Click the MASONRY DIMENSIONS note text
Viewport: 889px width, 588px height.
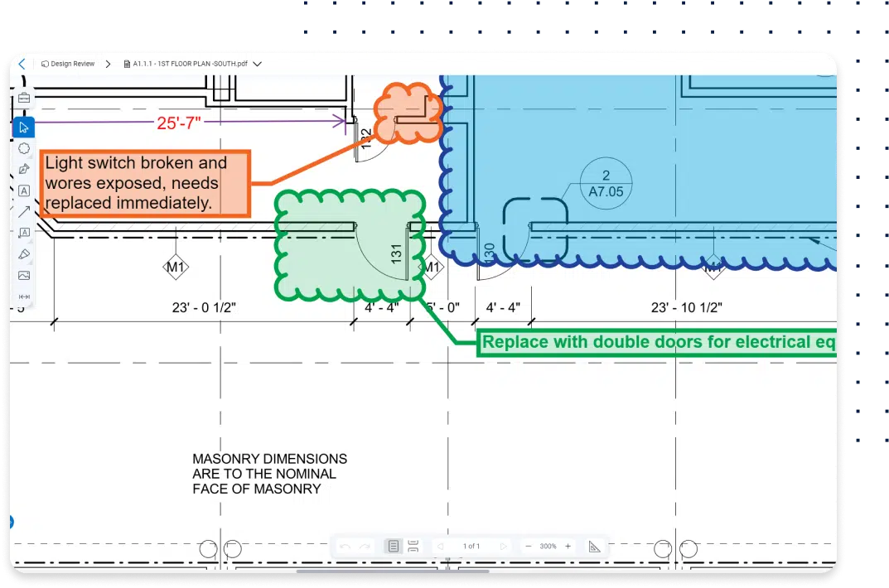coord(270,474)
